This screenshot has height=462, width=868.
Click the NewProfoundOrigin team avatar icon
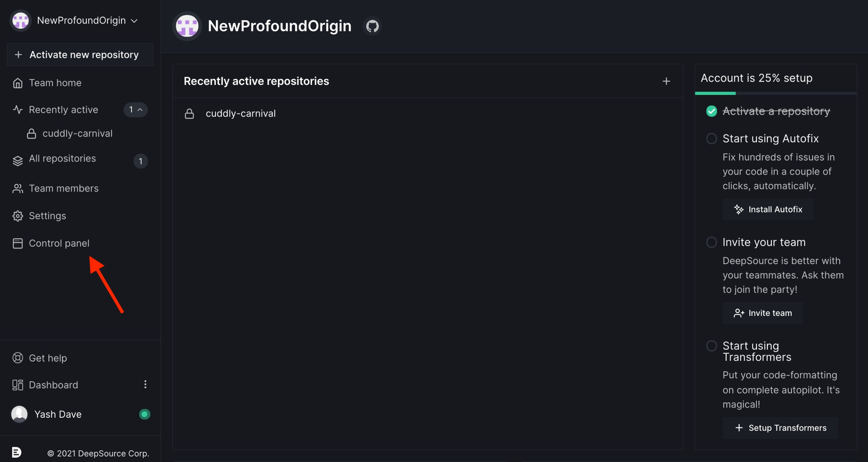[x=20, y=20]
